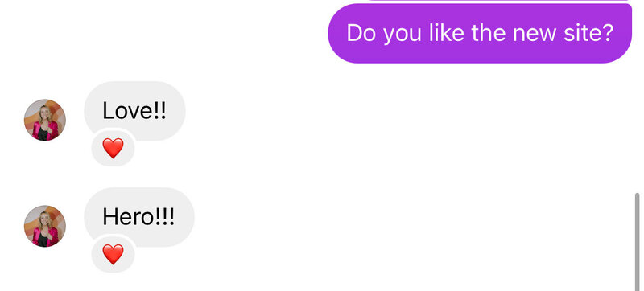Tap the gray bubble that says Hero!!!
This screenshot has width=644, height=291.
coord(138,217)
